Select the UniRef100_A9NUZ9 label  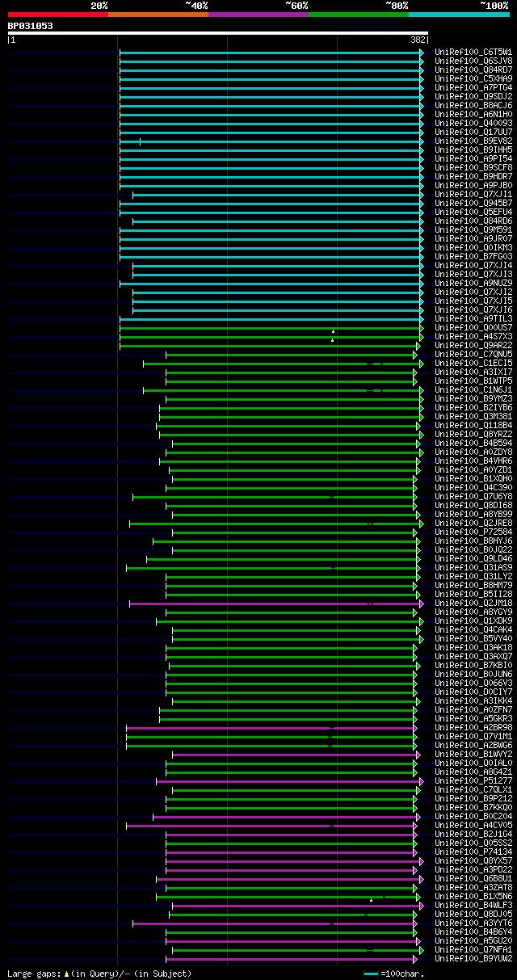pos(473,283)
